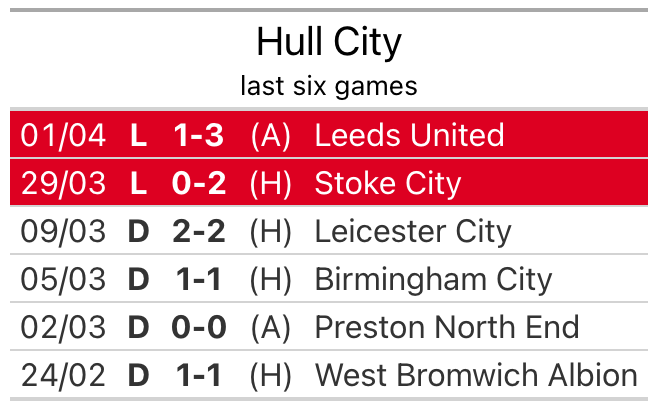This screenshot has height=408, width=658.
Task: Click the L result marker for Leeds game
Action: tap(138, 135)
